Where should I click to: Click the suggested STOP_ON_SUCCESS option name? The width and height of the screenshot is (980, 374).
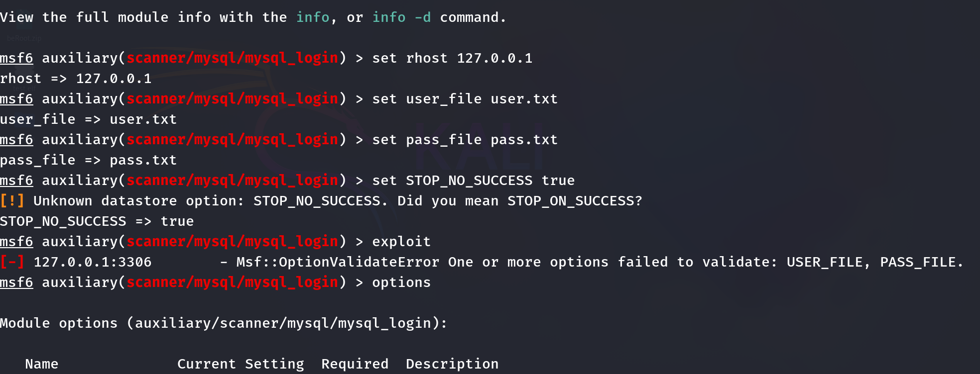(x=570, y=201)
